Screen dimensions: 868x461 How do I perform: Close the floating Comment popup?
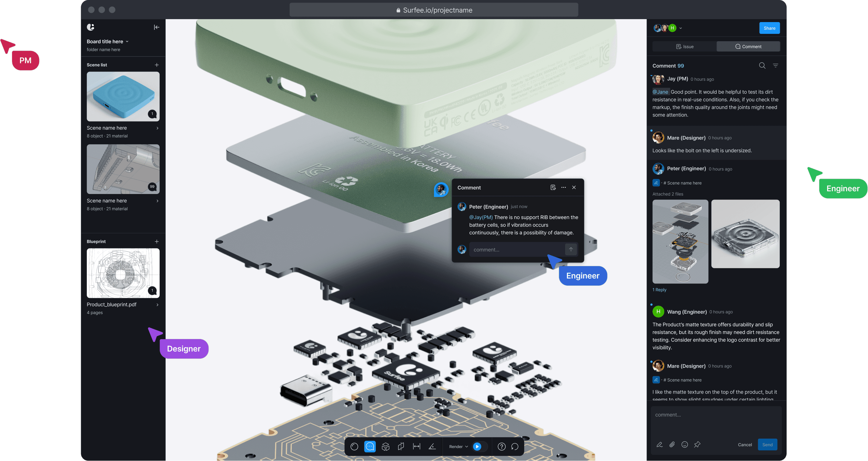point(574,188)
